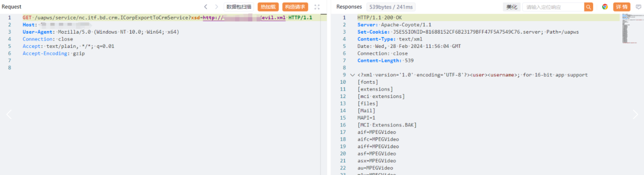Click the Server: Apache-Coyote/1.1 line
The image size is (644, 175).
coord(394,25)
